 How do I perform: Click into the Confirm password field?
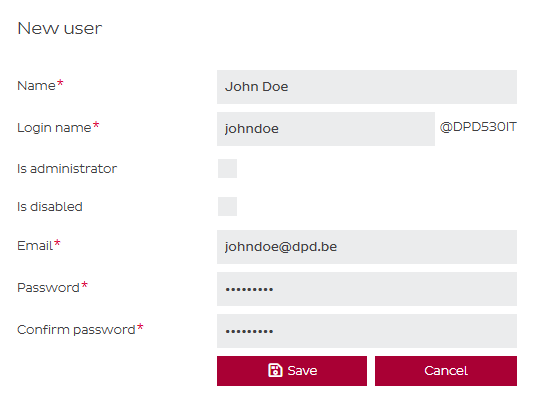pos(367,331)
